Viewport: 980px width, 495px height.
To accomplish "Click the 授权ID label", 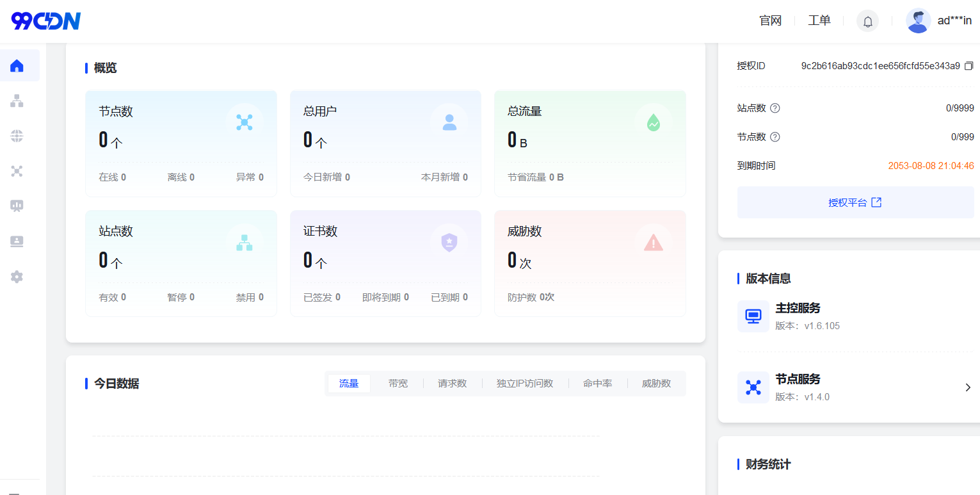I will [751, 66].
